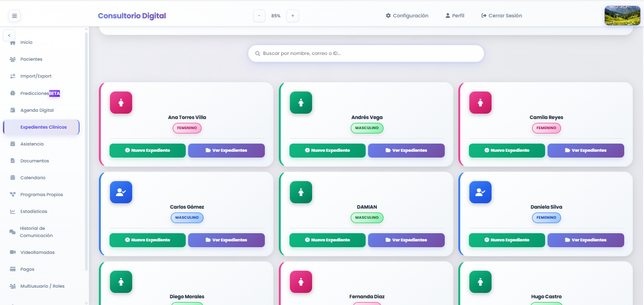Image resolution: width=644 pixels, height=305 pixels.
Task: Select Expedientes Clínicos in the sidebar
Action: point(41,127)
